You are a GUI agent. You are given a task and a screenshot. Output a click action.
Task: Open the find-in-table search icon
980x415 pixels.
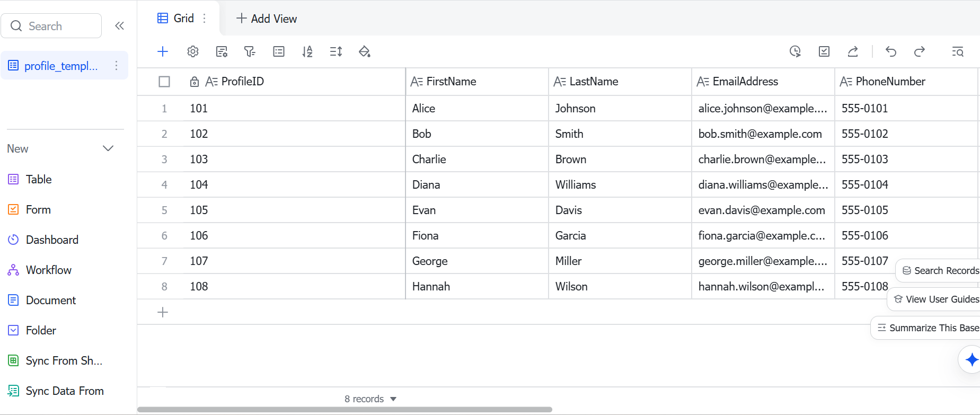coord(958,51)
